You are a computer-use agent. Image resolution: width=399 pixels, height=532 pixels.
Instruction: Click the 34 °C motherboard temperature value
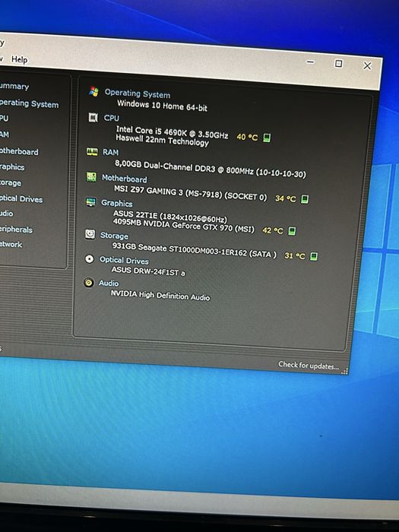285,198
